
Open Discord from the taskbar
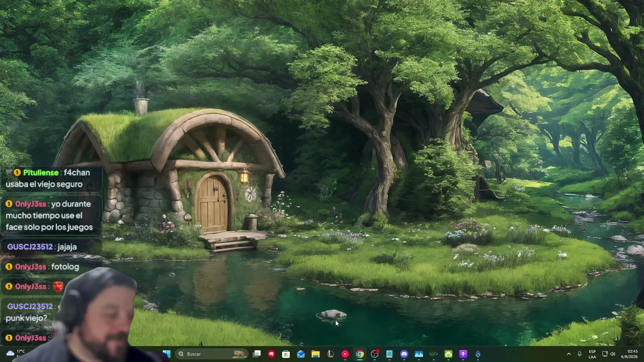pos(404,354)
